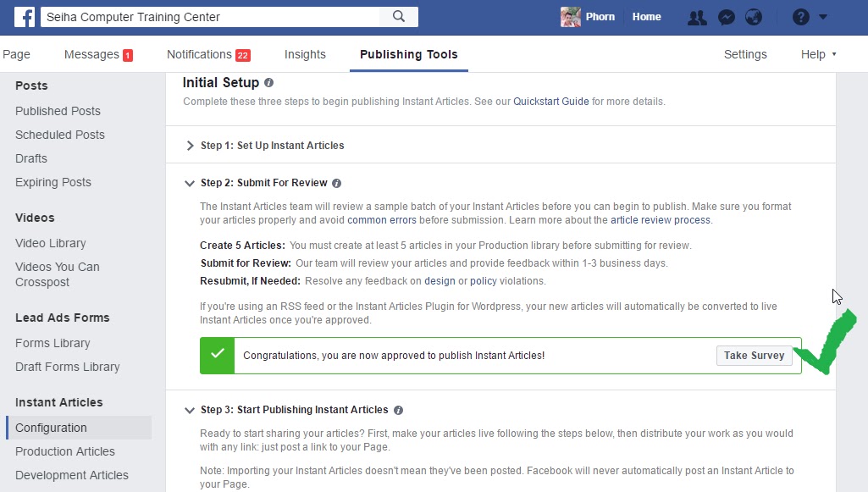This screenshot has width=868, height=492.
Task: Follow the design link
Action: point(440,280)
